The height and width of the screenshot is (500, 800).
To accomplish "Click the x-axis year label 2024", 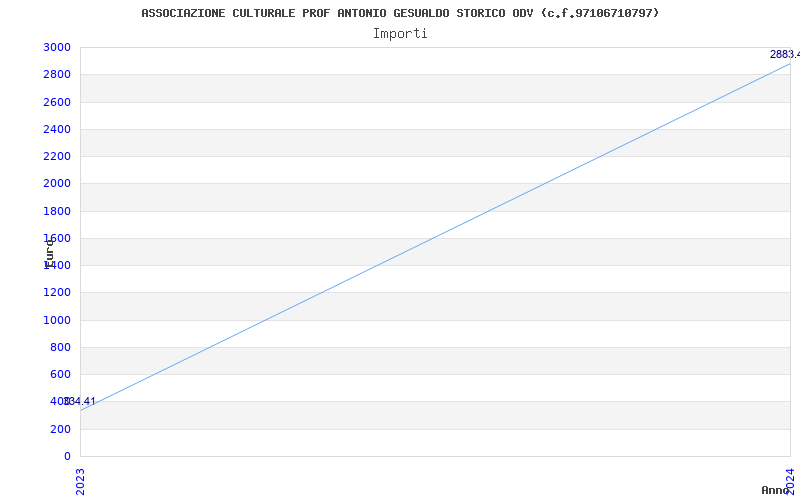I will tap(790, 480).
